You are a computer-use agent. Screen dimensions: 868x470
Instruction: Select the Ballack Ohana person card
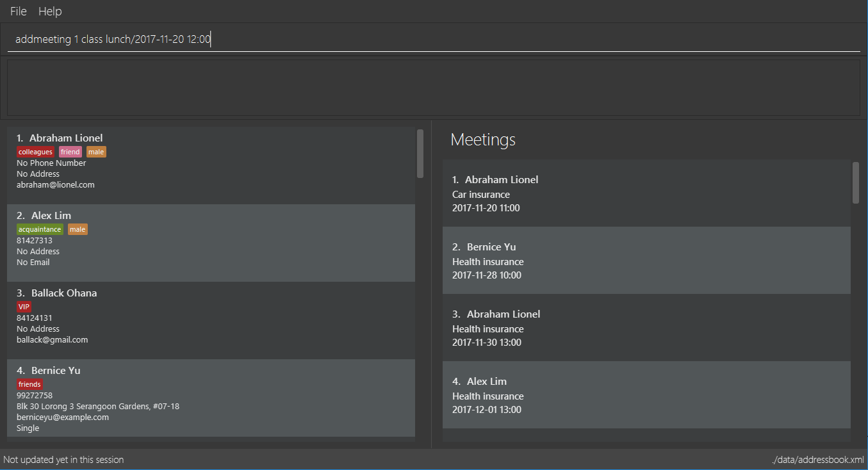pos(211,320)
